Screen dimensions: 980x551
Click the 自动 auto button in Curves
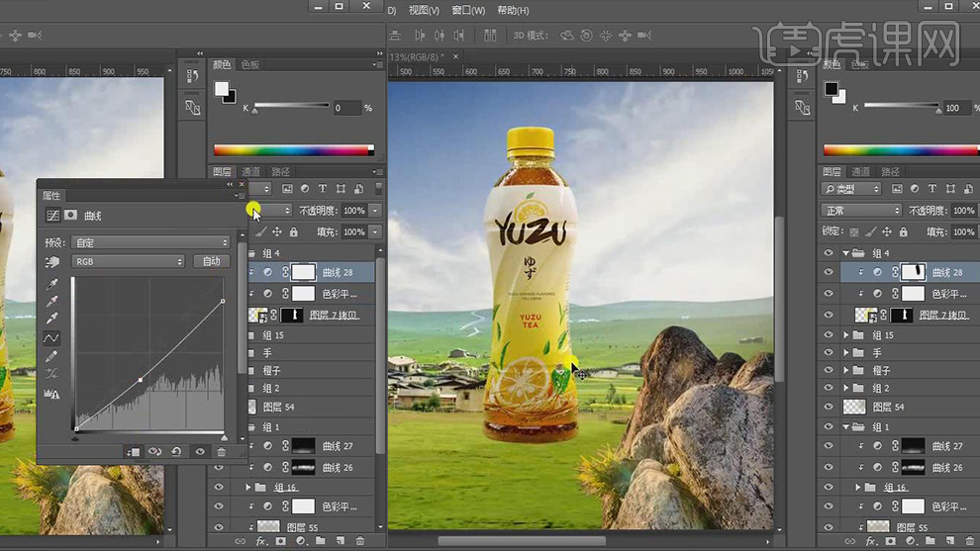click(x=212, y=262)
